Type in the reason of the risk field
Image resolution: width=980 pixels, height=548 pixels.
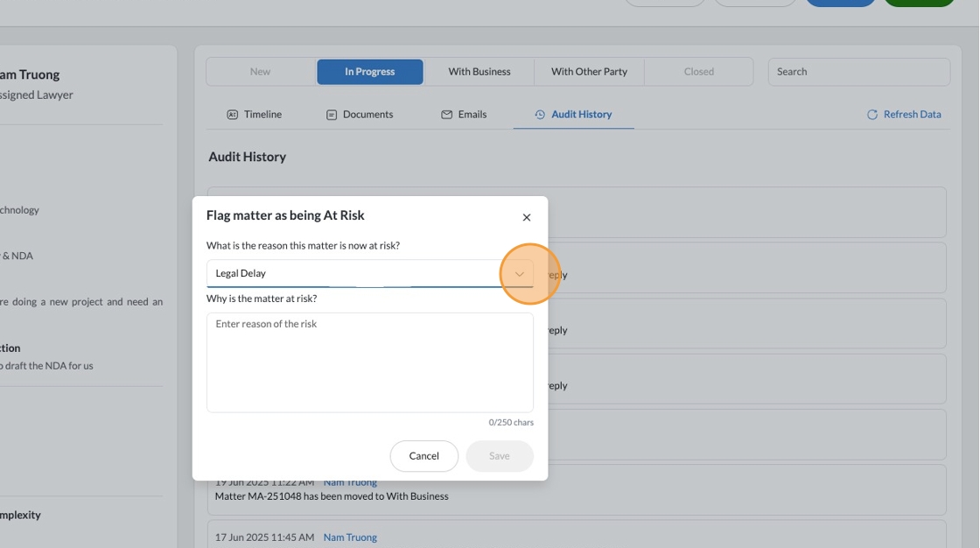tap(369, 362)
